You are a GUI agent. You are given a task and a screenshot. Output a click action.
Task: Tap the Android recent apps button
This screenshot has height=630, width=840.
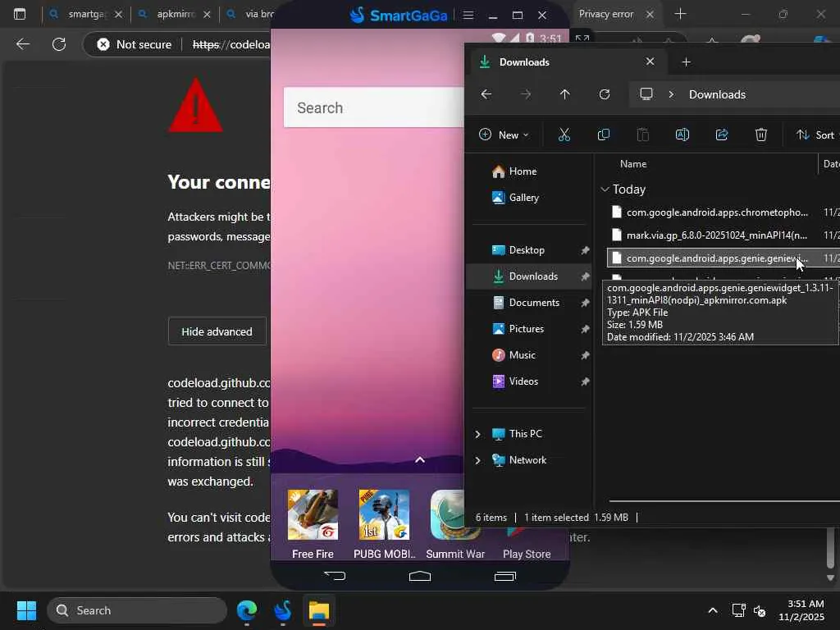coord(504,576)
